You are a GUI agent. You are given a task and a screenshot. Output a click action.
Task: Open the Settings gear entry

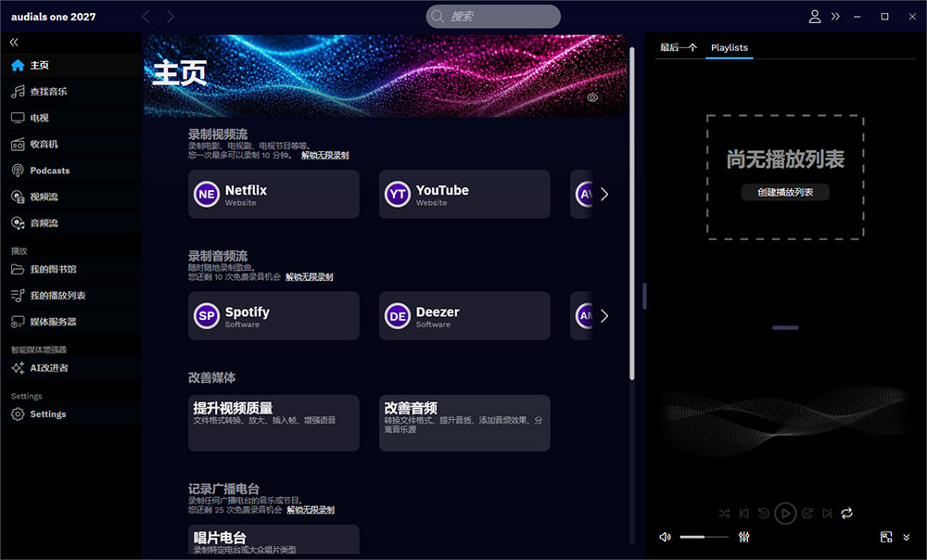[x=70, y=414]
